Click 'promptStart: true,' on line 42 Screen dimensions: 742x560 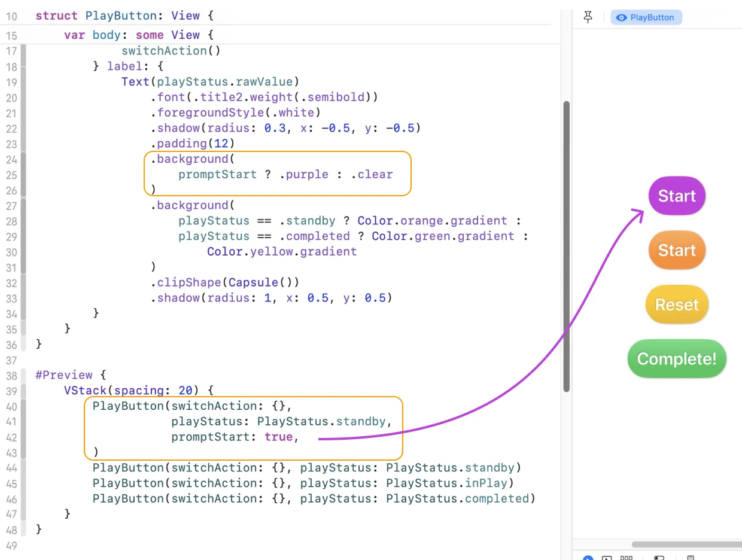235,437
